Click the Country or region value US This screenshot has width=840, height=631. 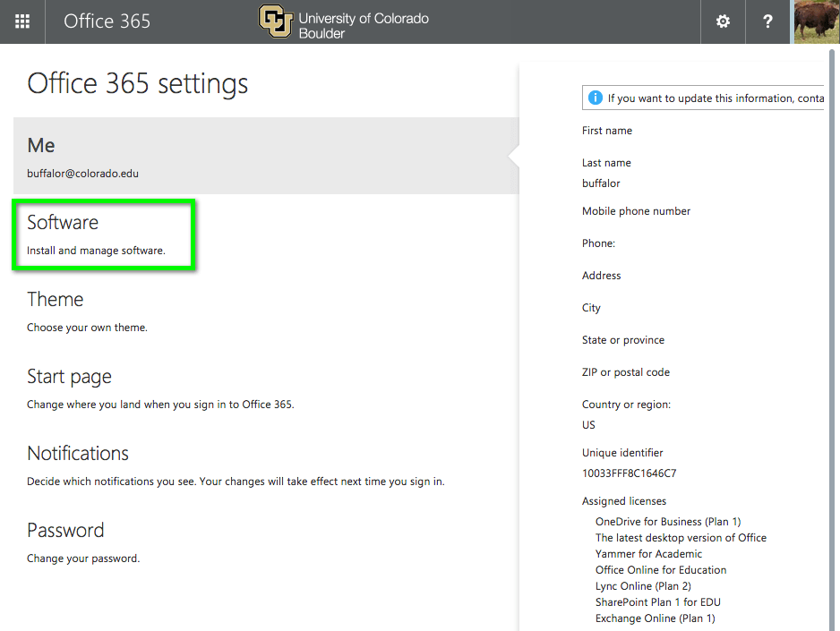(588, 425)
